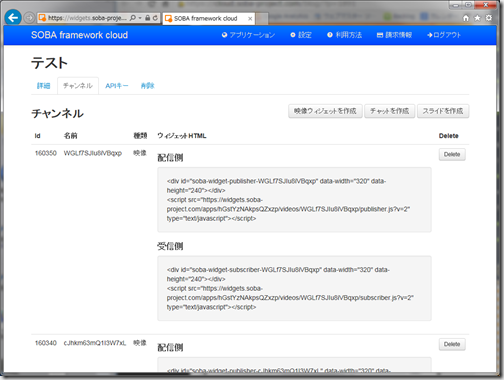
Task: Click channel name WGLf7SJlu8lVBqxp
Action: pos(93,153)
